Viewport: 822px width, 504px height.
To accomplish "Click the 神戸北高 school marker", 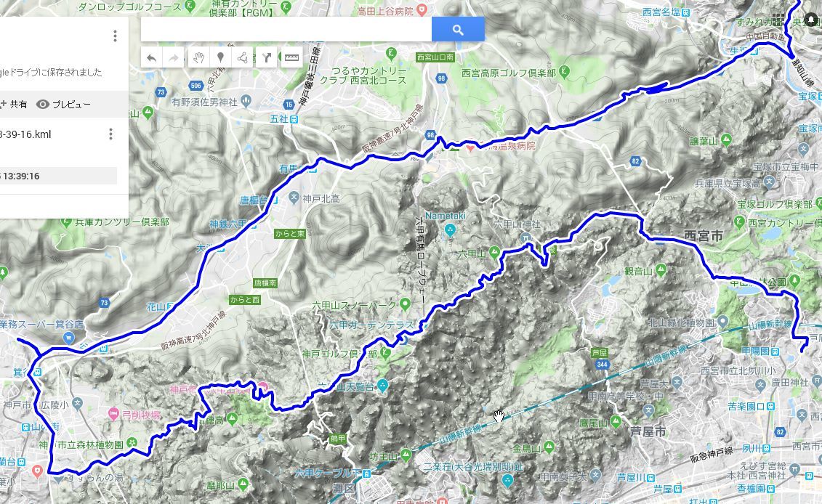I will [294, 198].
